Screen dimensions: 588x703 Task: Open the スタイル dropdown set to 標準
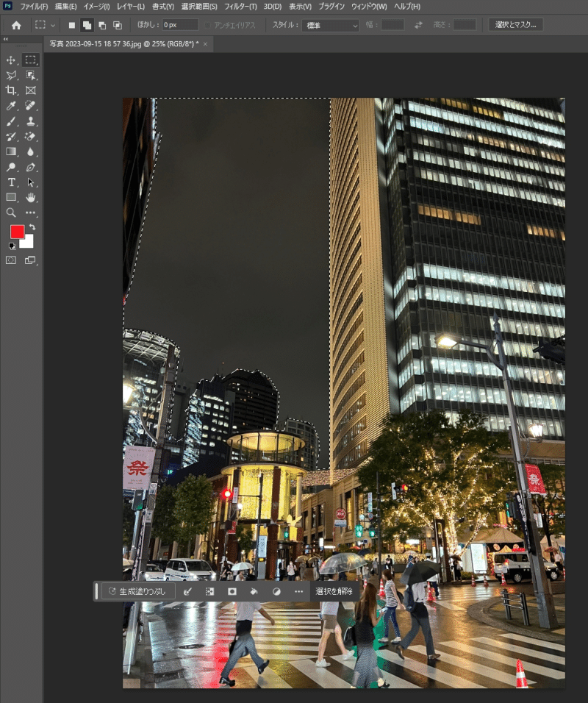tap(330, 25)
